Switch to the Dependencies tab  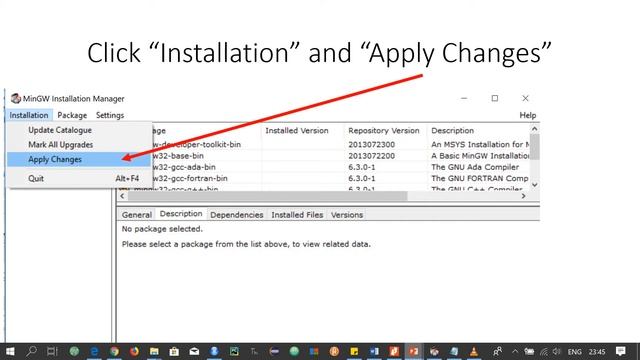coord(237,215)
